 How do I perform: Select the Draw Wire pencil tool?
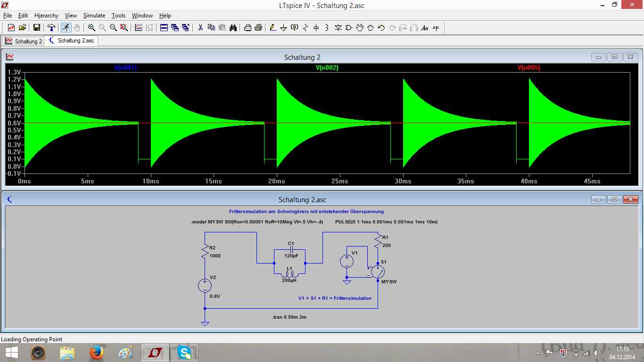point(273,28)
